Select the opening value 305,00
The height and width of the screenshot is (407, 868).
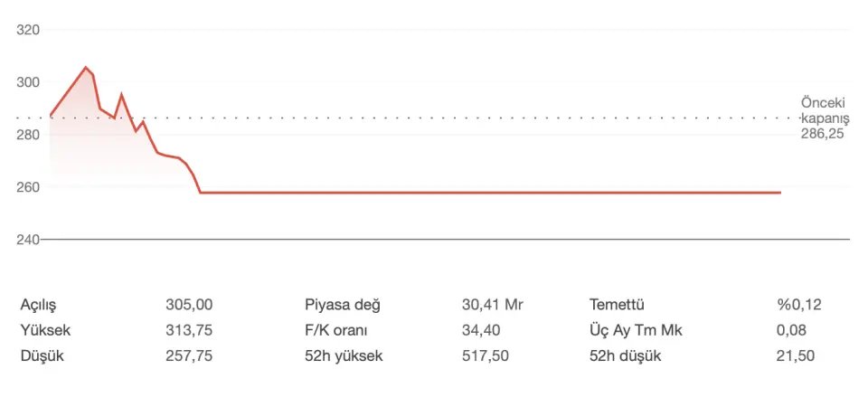click(189, 305)
